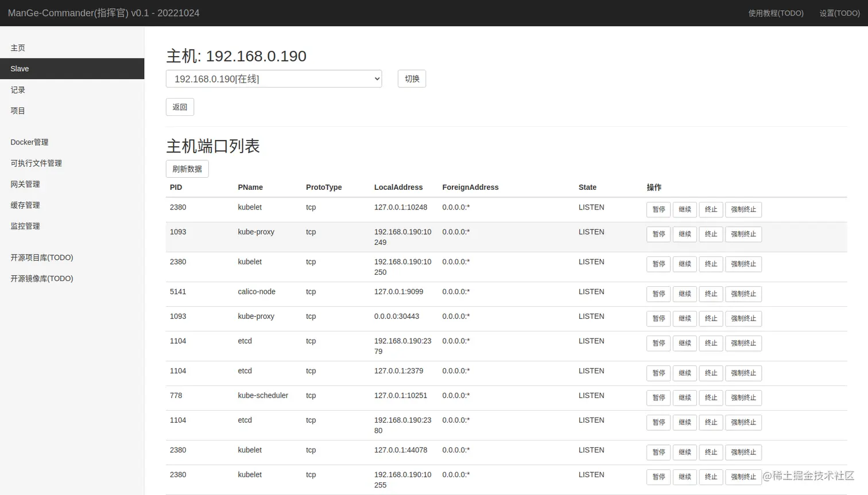The height and width of the screenshot is (495, 868).
Task: Open 可执行文件管理 page
Action: 36,163
